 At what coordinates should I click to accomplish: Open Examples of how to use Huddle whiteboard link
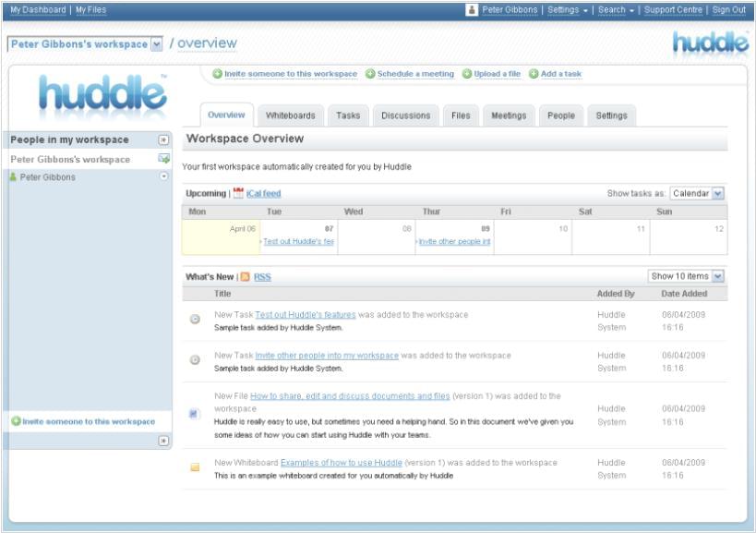(x=342, y=463)
